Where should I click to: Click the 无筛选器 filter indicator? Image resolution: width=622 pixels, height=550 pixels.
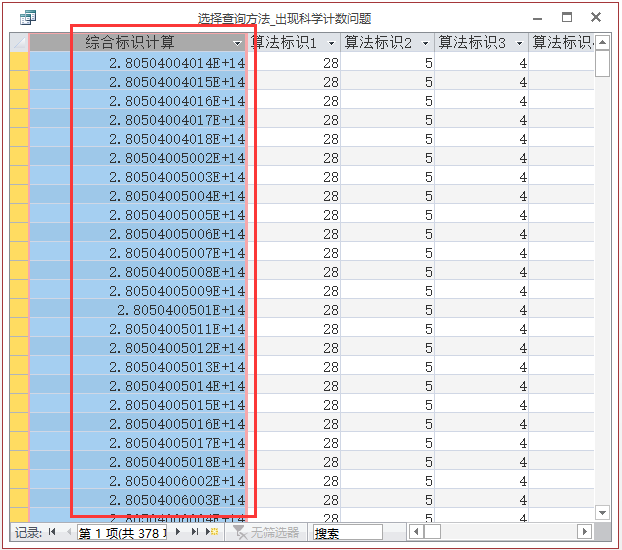point(264,533)
